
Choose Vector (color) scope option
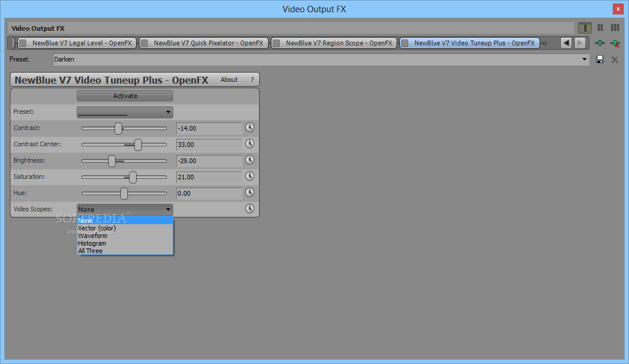point(125,228)
